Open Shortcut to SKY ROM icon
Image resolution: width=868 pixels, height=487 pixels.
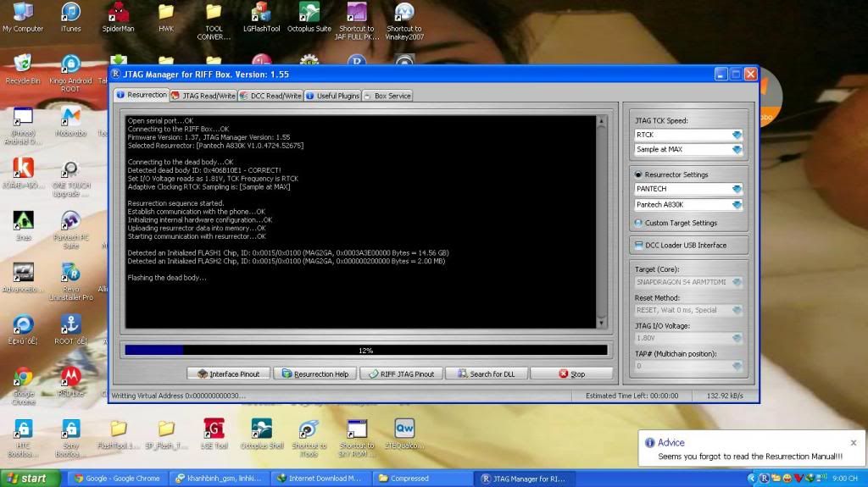(357, 437)
